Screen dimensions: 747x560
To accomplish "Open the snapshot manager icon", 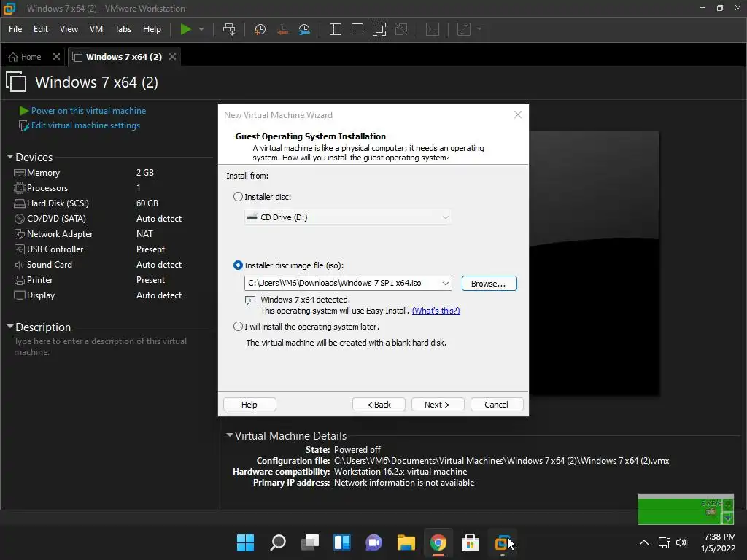I will click(304, 29).
